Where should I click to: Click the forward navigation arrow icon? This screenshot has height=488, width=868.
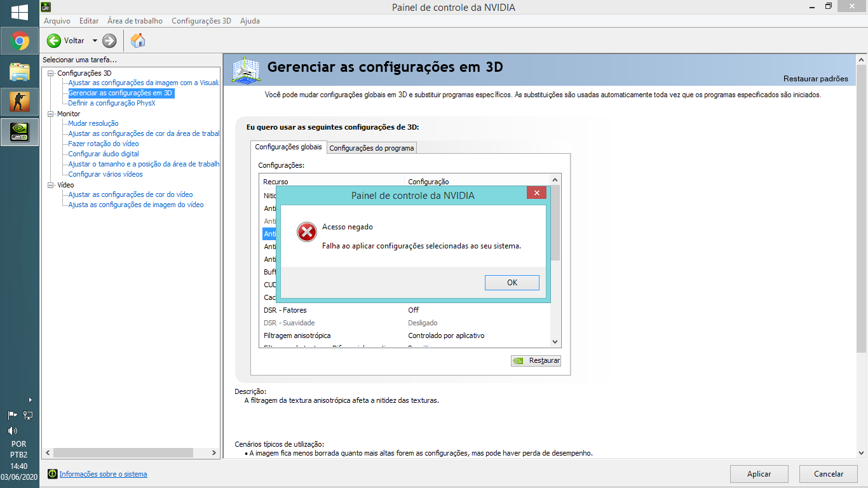(x=109, y=41)
